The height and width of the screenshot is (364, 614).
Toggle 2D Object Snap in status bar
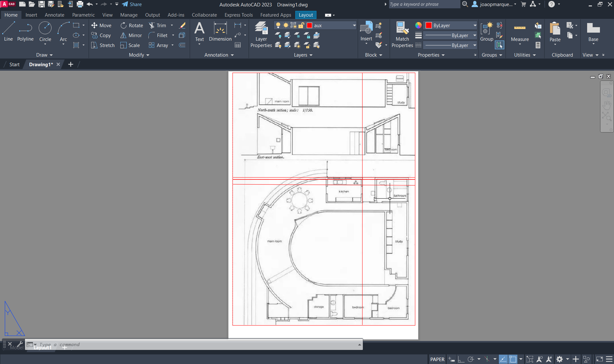(x=513, y=359)
